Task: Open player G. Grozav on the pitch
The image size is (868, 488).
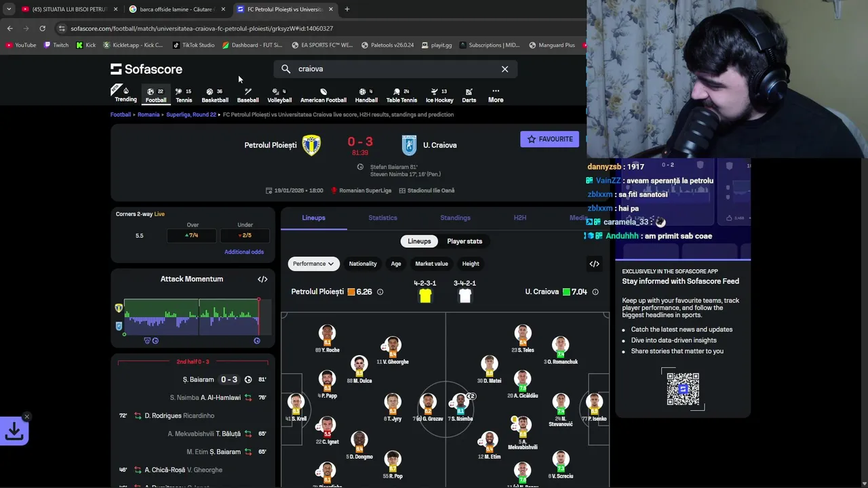Action: tap(429, 407)
